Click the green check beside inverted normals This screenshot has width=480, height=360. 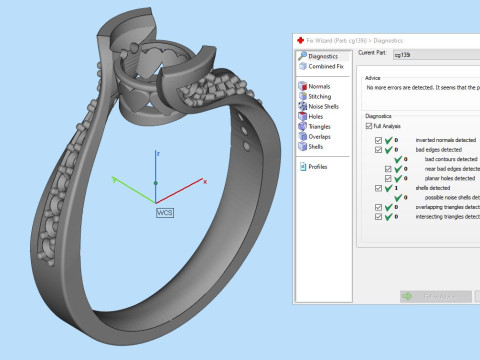388,140
